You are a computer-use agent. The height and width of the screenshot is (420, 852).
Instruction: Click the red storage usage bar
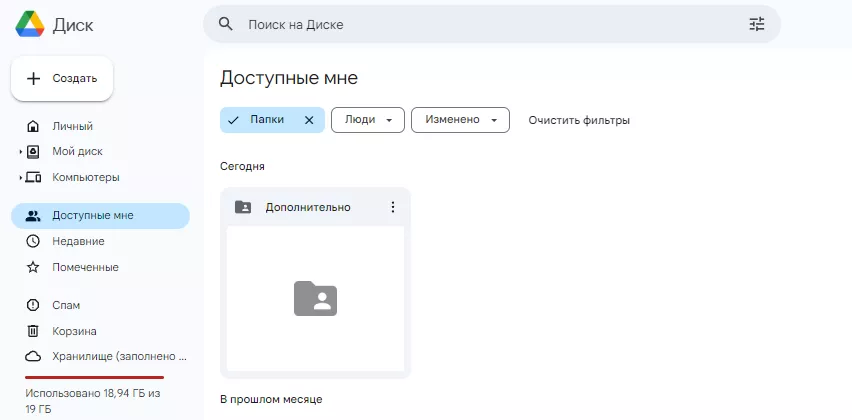(x=95, y=377)
